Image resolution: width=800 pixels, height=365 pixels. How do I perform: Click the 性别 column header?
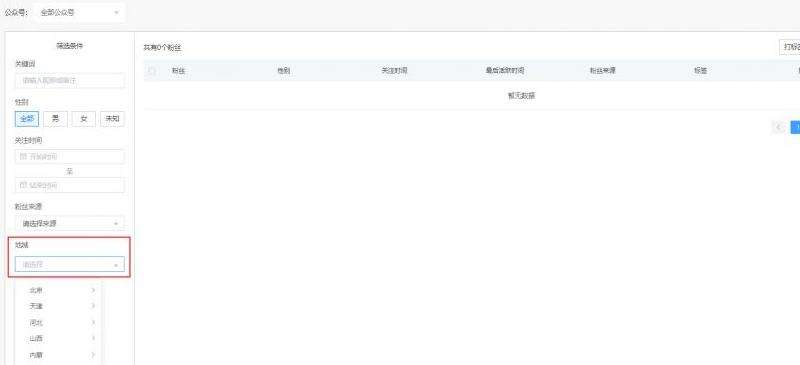284,71
